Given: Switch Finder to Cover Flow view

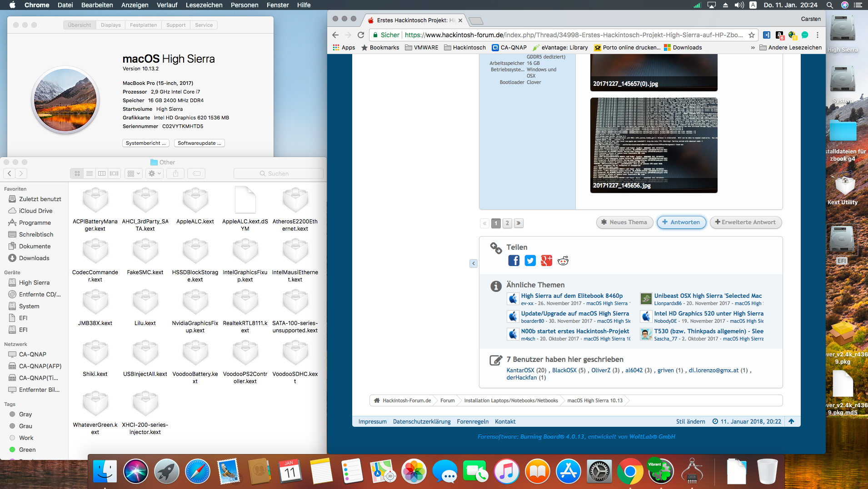Looking at the screenshot, I should click(114, 173).
